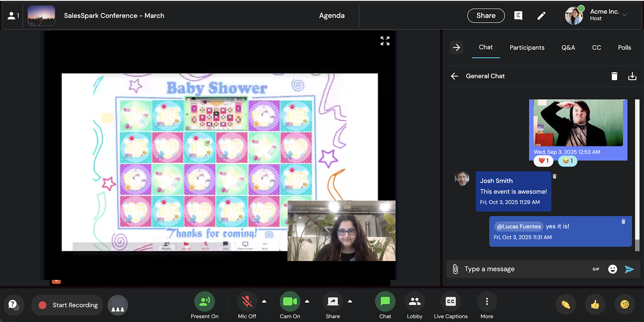
Task: Send the chat message with arrow icon
Action: coord(629,269)
